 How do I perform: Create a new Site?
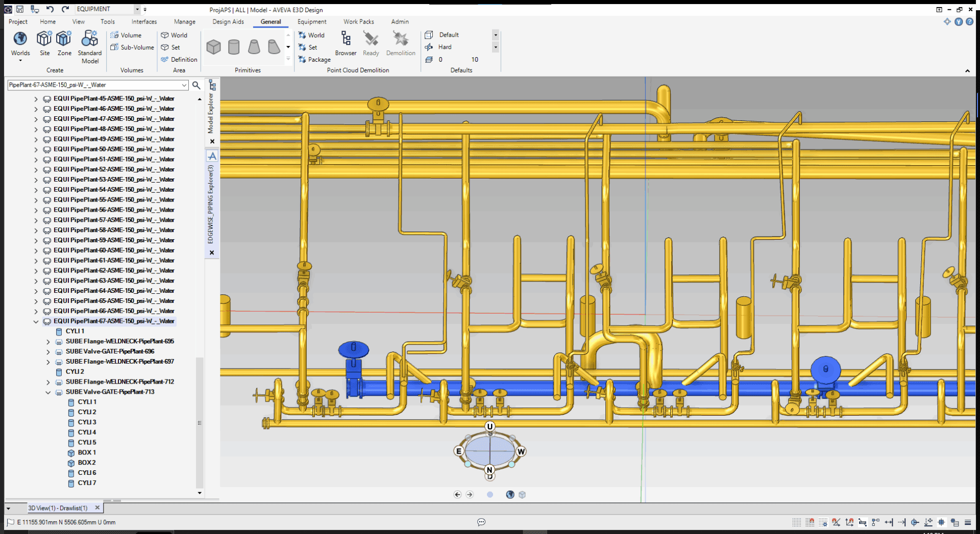(x=44, y=43)
